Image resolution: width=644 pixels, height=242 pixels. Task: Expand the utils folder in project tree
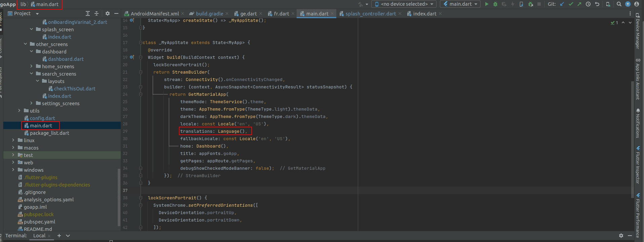[x=19, y=111]
